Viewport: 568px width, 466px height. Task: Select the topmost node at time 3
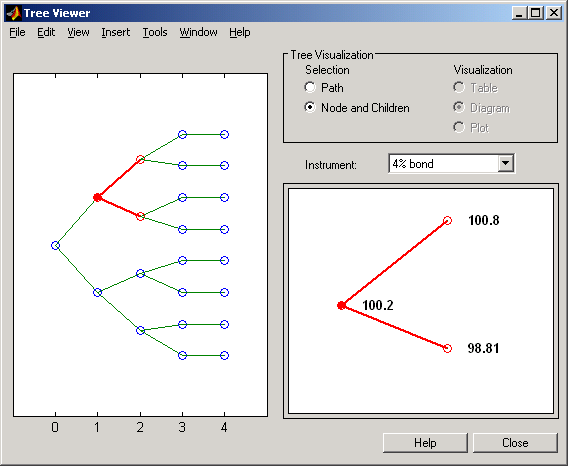click(x=183, y=134)
